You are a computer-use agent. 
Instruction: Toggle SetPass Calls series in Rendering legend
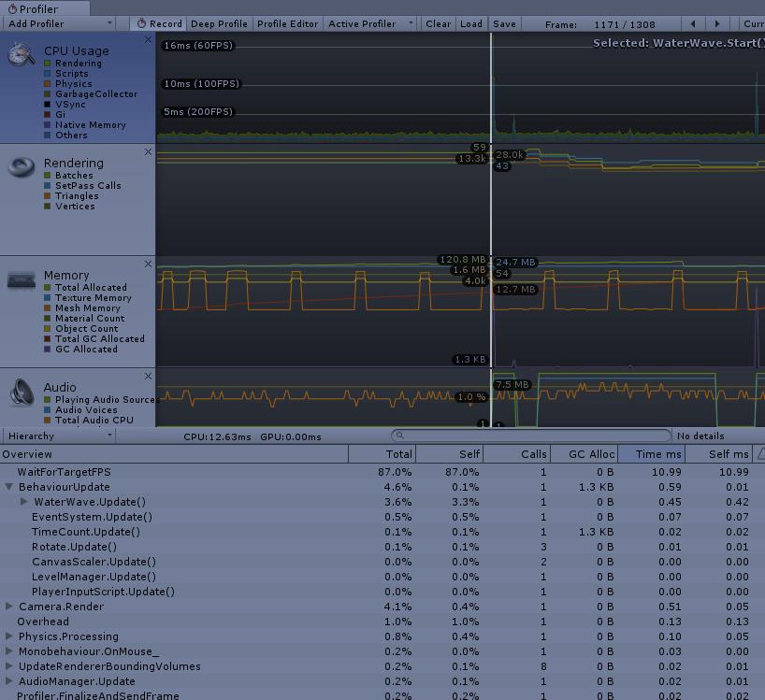coord(48,186)
